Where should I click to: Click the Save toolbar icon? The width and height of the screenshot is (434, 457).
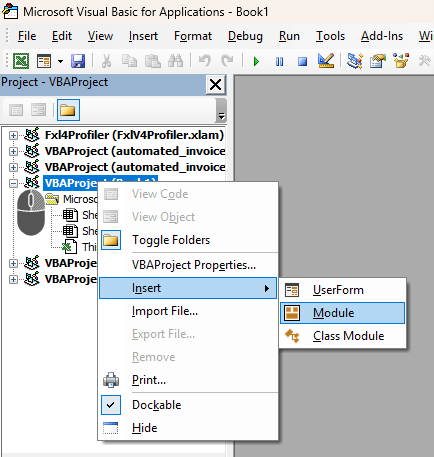[78, 61]
